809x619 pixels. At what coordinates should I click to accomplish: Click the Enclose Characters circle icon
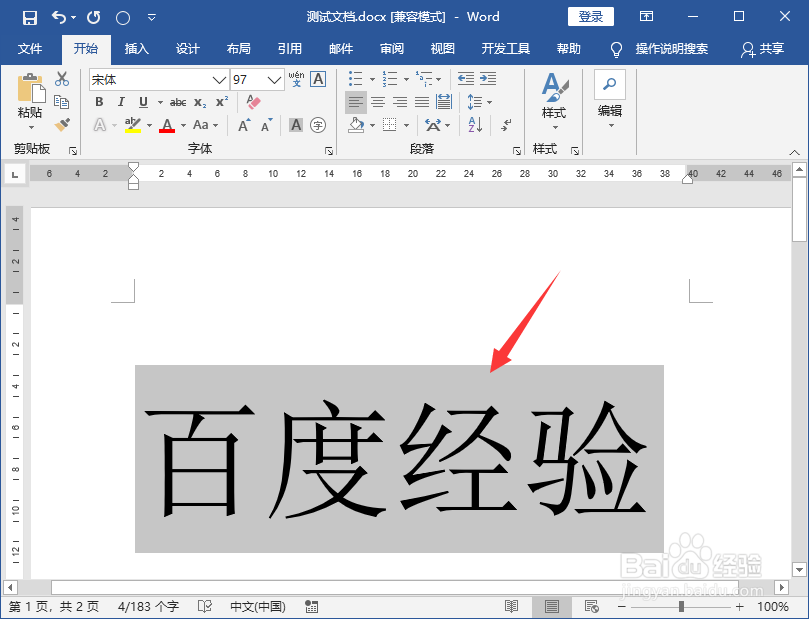pyautogui.click(x=318, y=125)
